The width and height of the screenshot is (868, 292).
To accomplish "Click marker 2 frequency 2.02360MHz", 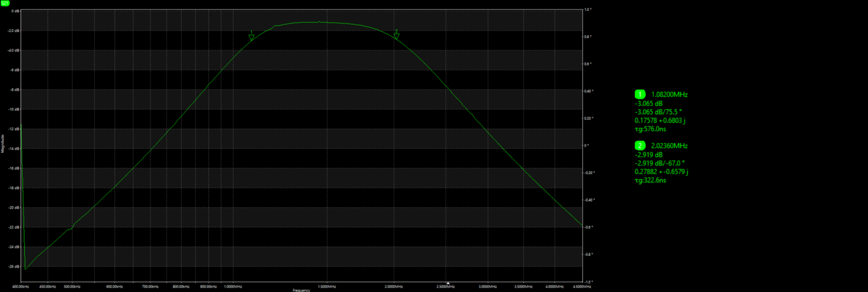I will (669, 146).
